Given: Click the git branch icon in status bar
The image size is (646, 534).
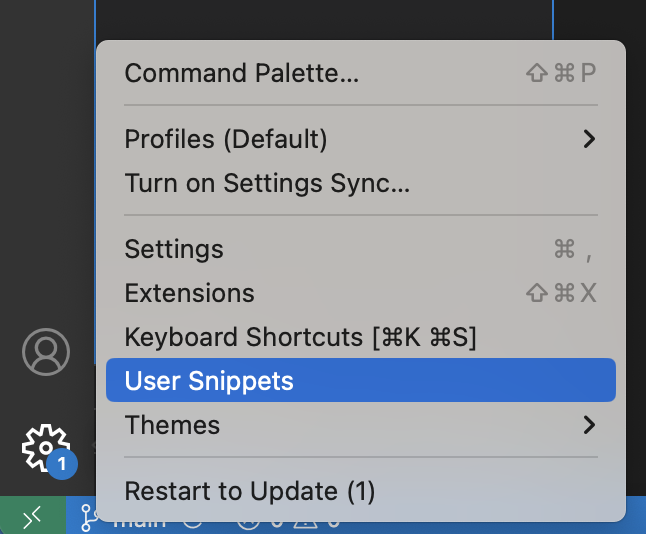Looking at the screenshot, I should point(87,518).
